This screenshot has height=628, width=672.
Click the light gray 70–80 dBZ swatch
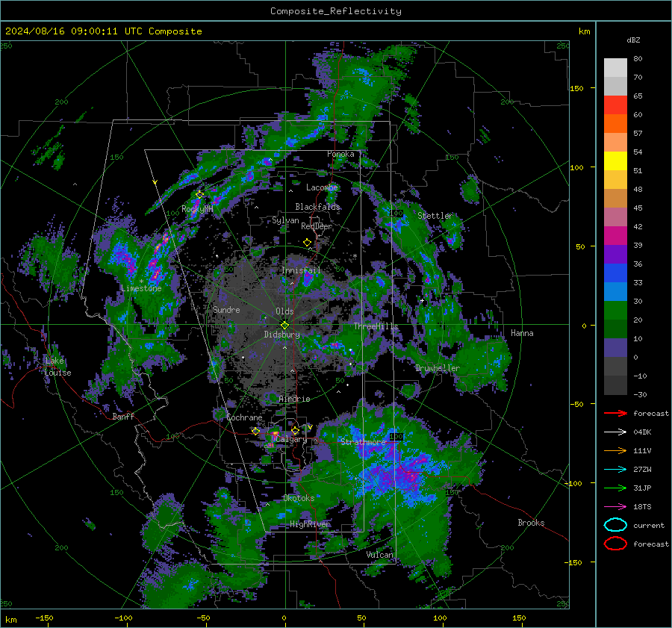point(615,68)
